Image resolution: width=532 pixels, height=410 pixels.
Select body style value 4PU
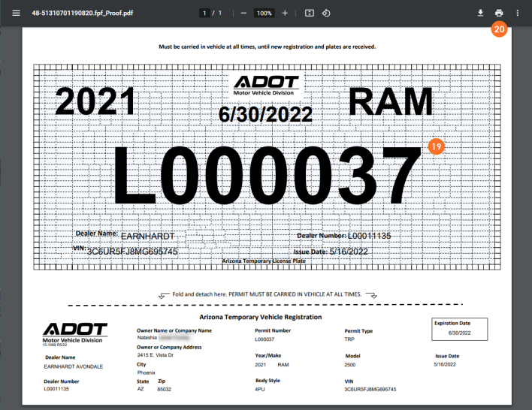[x=260, y=389]
